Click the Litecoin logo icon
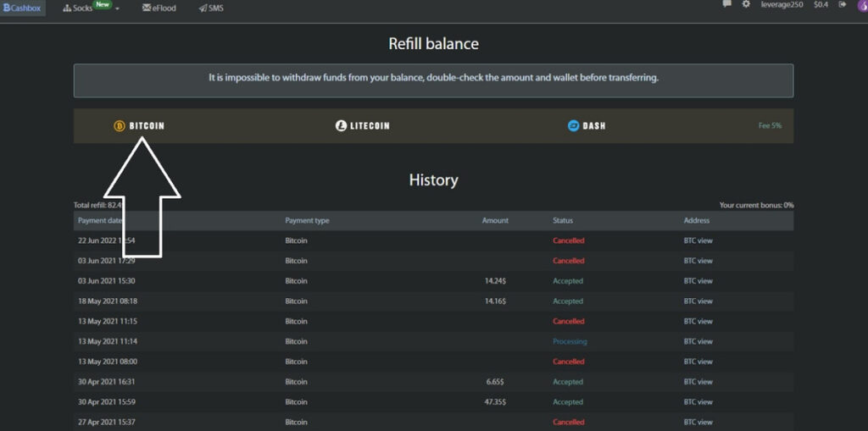Image resolution: width=868 pixels, height=431 pixels. pos(342,126)
